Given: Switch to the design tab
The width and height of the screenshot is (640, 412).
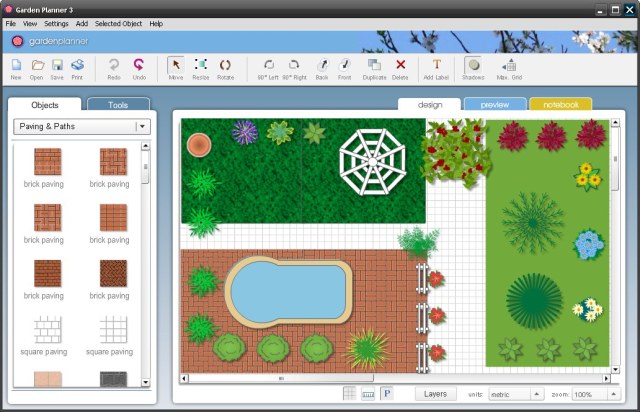Looking at the screenshot, I should pos(430,105).
